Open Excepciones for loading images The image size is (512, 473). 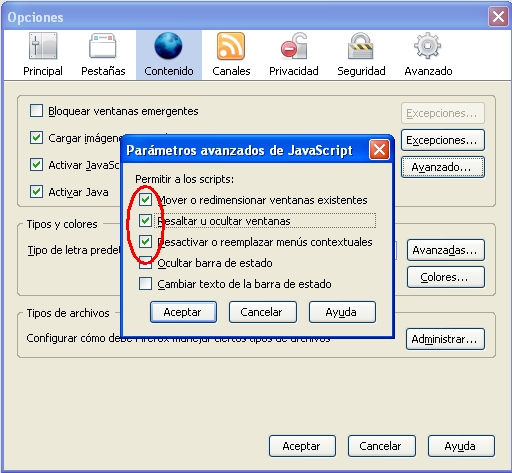(x=442, y=140)
